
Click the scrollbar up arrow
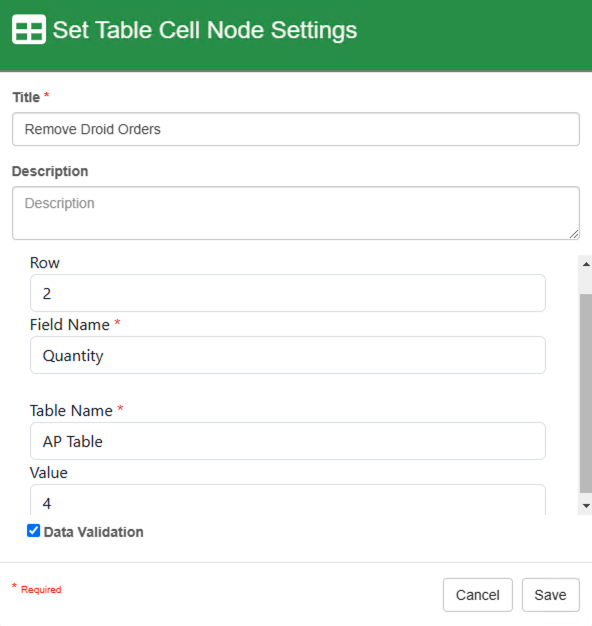pos(586,264)
